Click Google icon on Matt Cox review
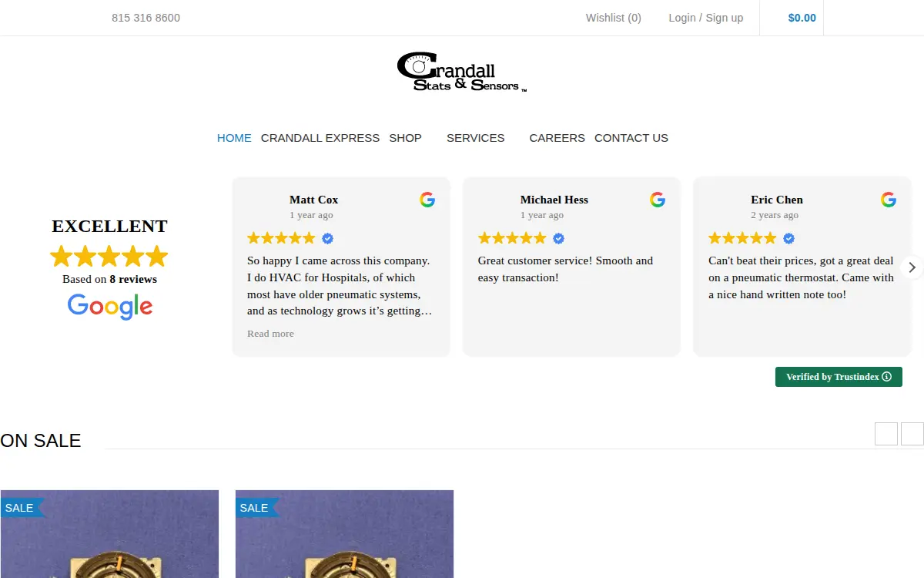The image size is (924, 578). (x=427, y=200)
